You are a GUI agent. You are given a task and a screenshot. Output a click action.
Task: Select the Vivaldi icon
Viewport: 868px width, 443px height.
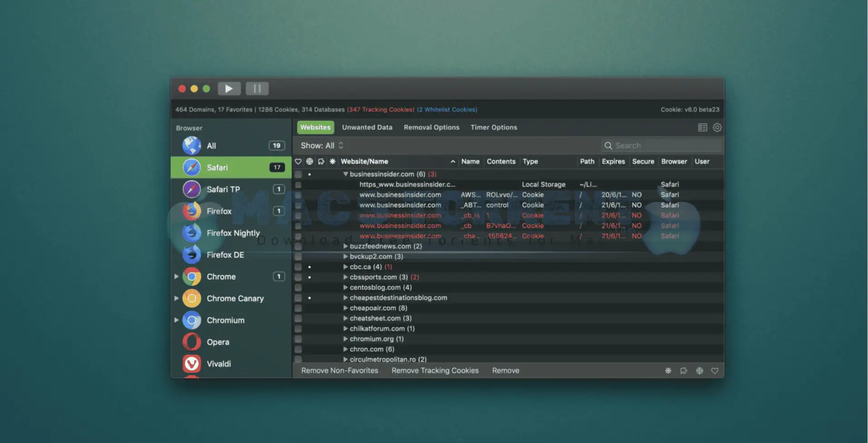click(192, 364)
